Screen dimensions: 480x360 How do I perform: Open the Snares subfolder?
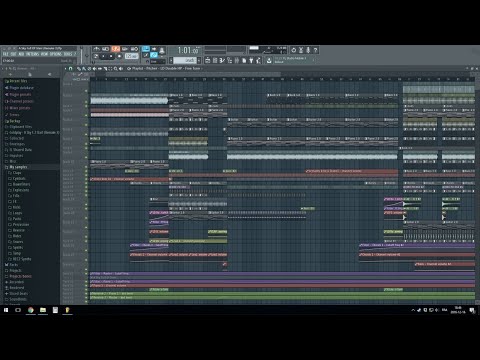16,242
